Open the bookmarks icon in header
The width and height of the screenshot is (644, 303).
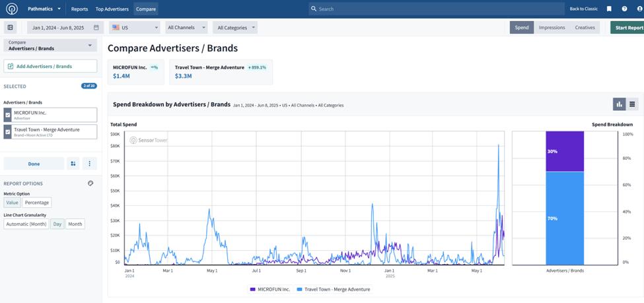point(609,9)
